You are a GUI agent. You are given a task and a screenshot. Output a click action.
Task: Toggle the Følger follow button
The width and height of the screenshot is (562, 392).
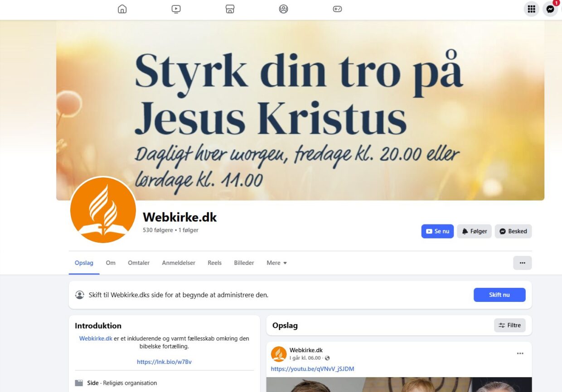coord(474,231)
